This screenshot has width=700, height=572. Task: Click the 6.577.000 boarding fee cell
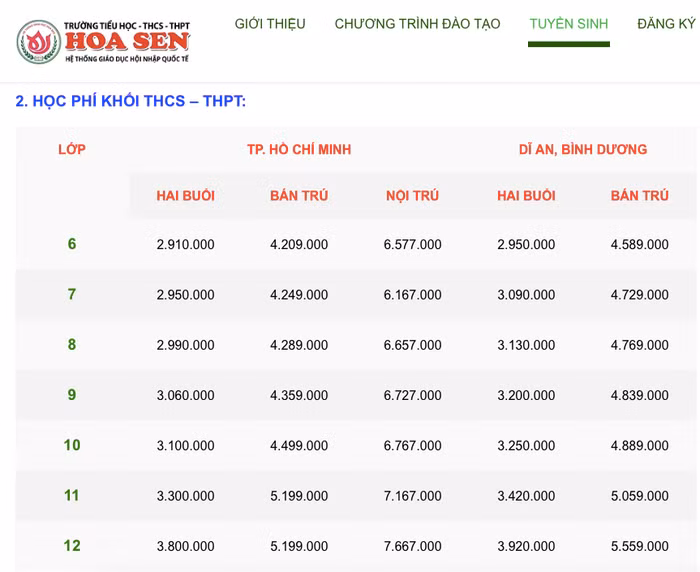click(412, 244)
